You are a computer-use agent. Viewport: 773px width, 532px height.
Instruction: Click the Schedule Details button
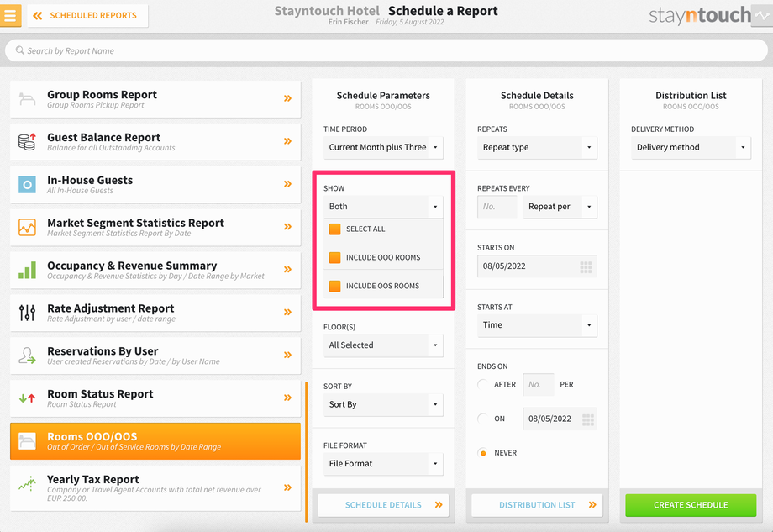tap(383, 505)
